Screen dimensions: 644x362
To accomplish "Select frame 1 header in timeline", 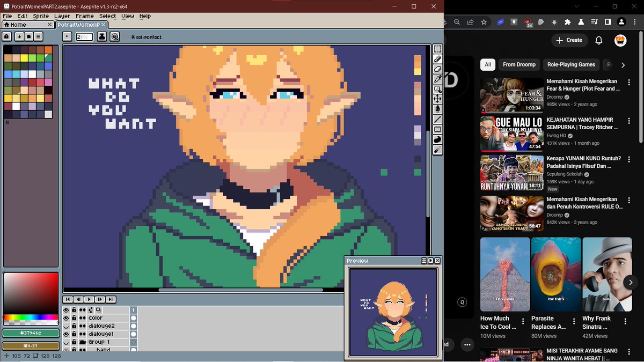I will tap(134, 309).
